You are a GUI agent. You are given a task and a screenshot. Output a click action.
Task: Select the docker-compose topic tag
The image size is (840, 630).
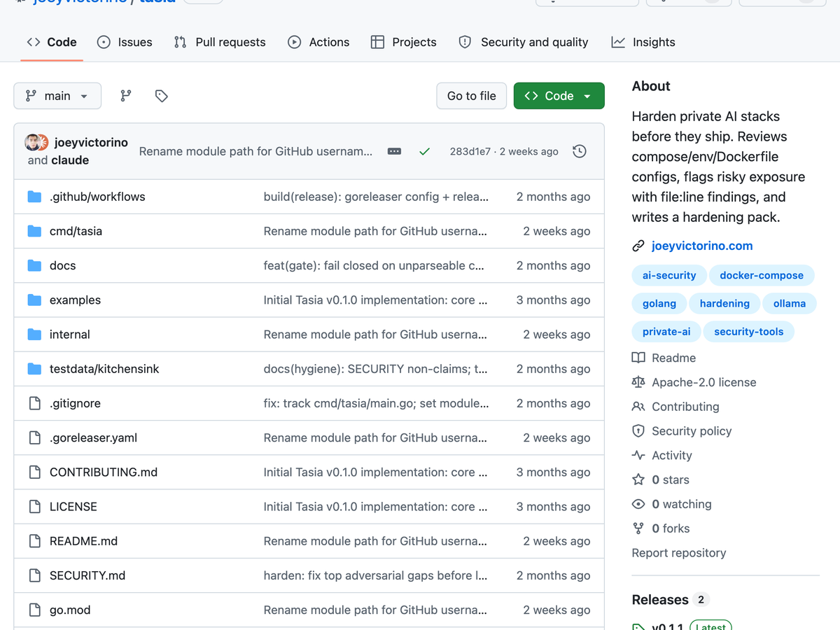762,275
